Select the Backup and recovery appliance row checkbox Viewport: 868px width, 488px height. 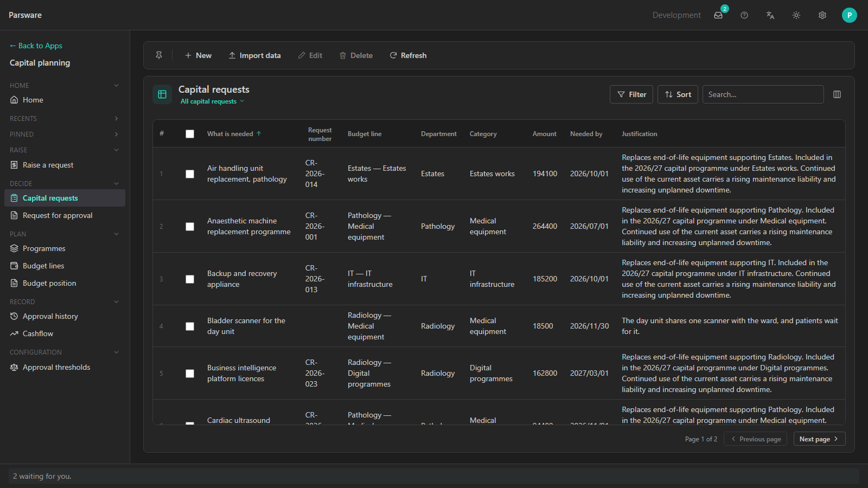pyautogui.click(x=190, y=279)
